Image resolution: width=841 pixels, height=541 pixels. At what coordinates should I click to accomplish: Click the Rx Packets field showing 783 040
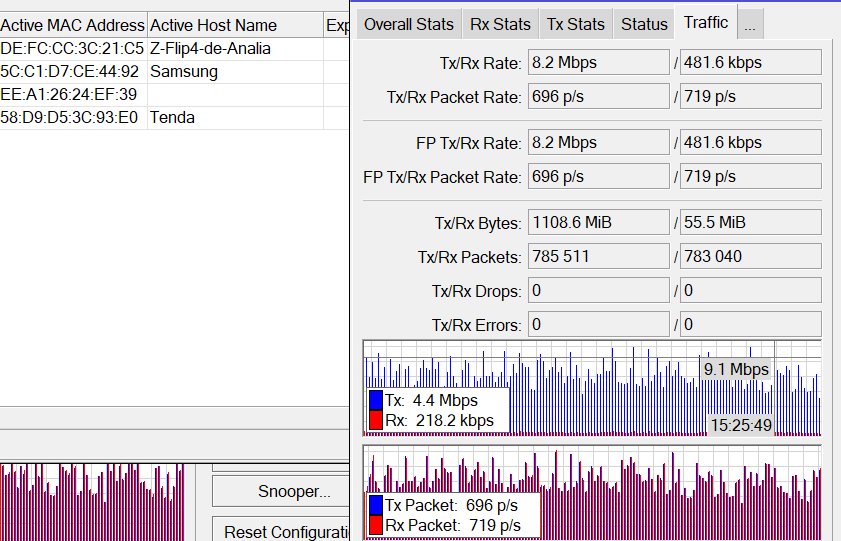(750, 256)
